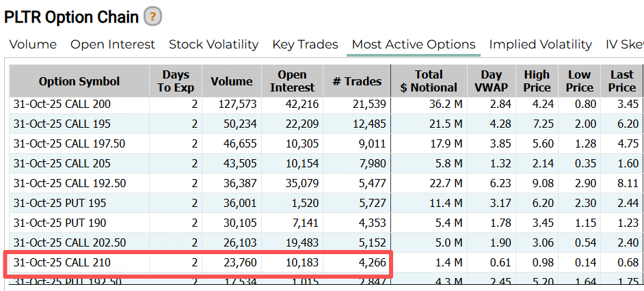Open the IV Skew tab

point(624,44)
